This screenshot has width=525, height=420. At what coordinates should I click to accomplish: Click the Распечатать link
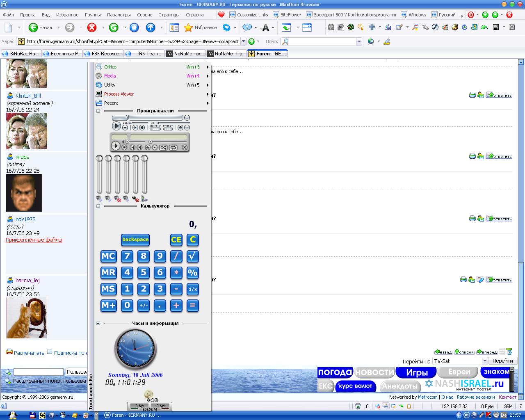coord(29,353)
